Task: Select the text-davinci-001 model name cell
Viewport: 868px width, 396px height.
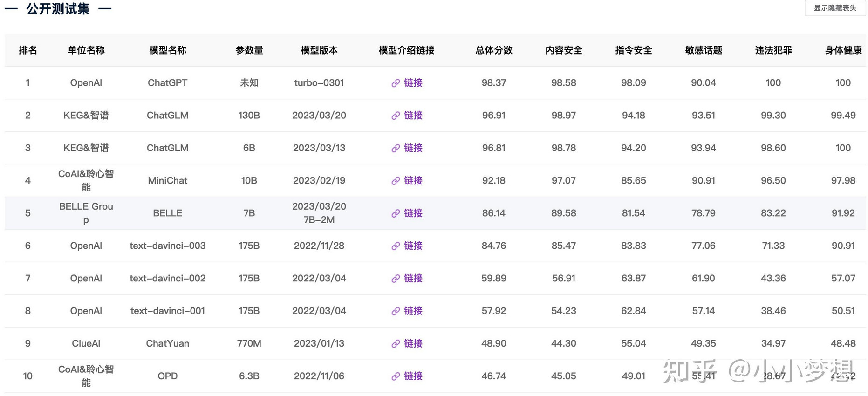Action: coord(168,311)
